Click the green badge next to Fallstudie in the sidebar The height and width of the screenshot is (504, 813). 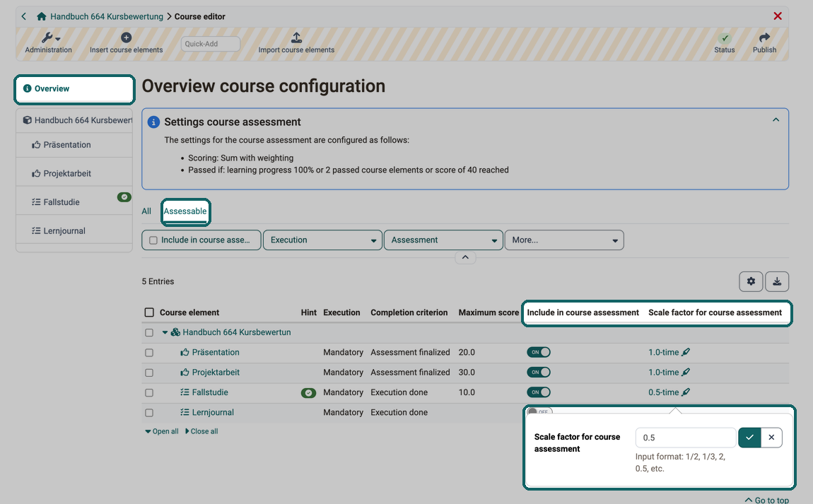pyautogui.click(x=124, y=197)
